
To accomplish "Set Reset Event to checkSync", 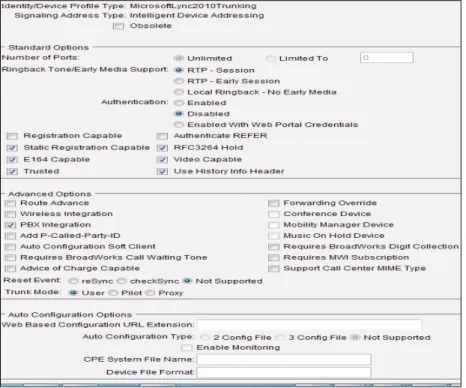I will (x=122, y=281).
